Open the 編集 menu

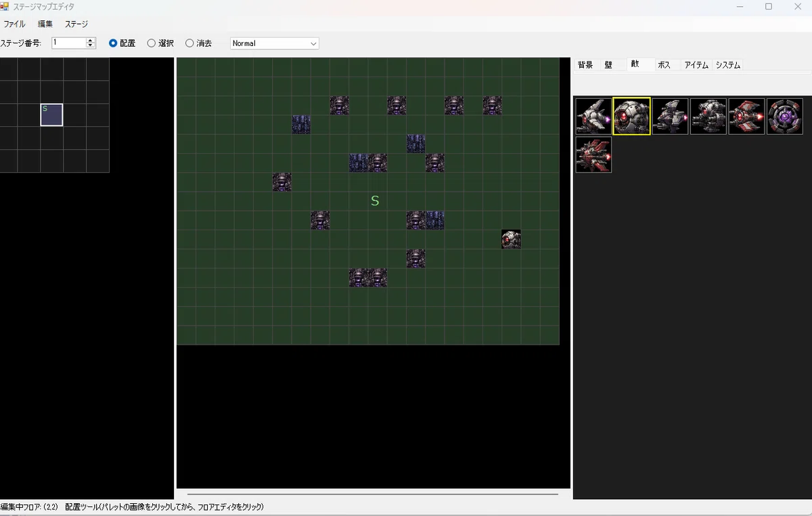45,24
